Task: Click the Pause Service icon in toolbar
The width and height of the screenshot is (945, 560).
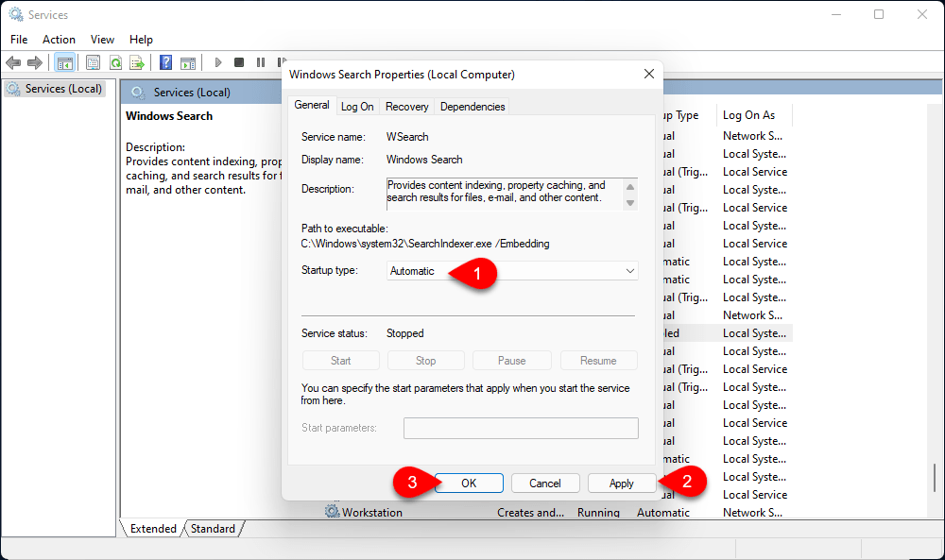Action: point(261,62)
